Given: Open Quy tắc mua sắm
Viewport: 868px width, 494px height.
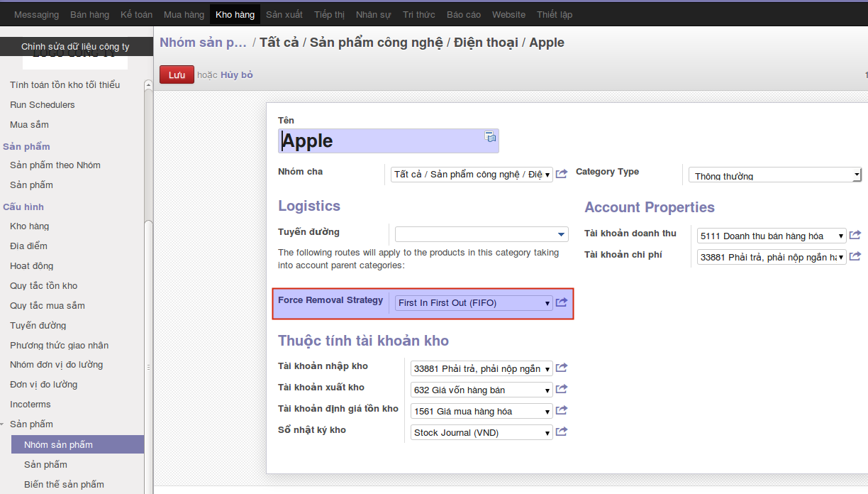Looking at the screenshot, I should [48, 306].
